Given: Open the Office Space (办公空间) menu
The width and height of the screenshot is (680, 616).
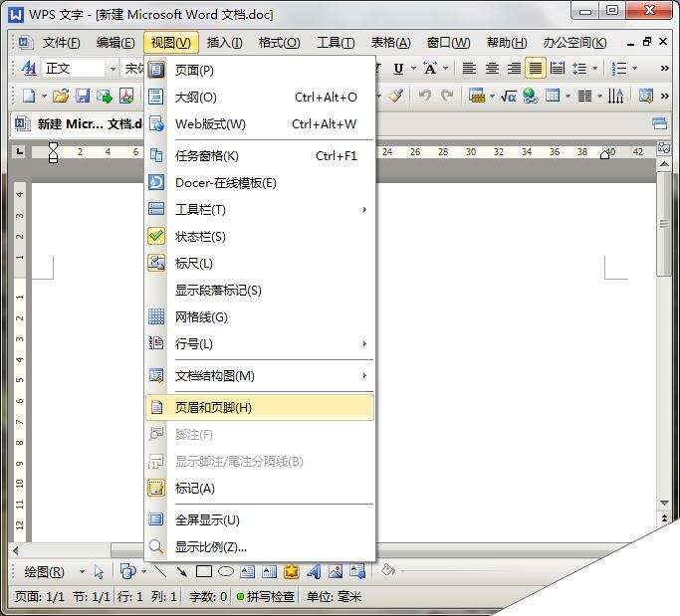Looking at the screenshot, I should (574, 43).
